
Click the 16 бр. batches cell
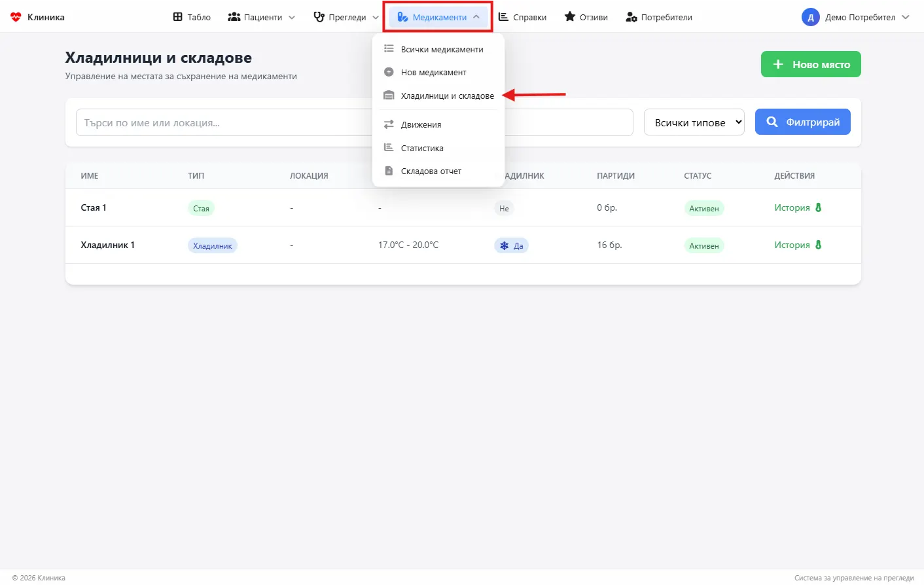(609, 245)
